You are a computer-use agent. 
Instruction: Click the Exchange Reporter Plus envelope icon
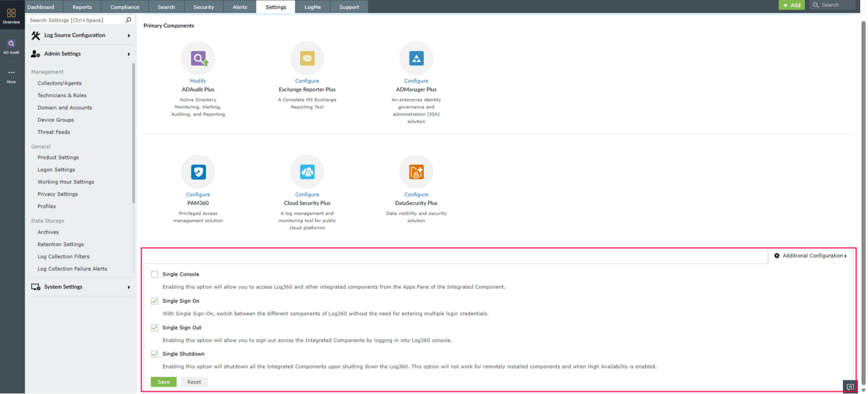coord(307,58)
